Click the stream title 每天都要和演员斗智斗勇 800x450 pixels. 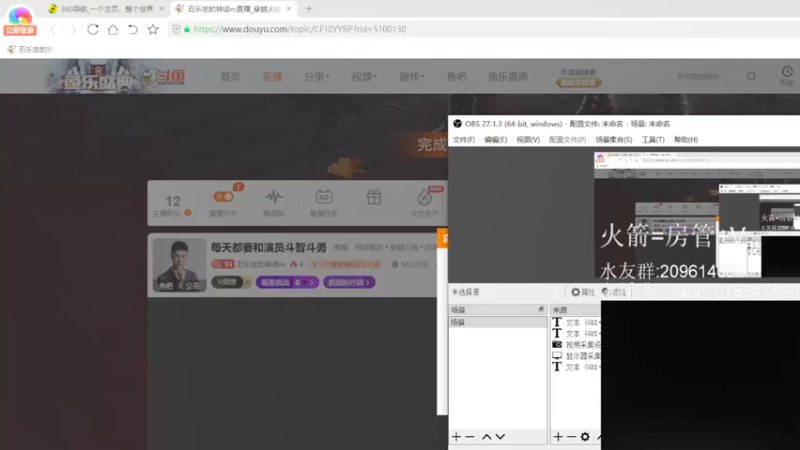coord(268,247)
